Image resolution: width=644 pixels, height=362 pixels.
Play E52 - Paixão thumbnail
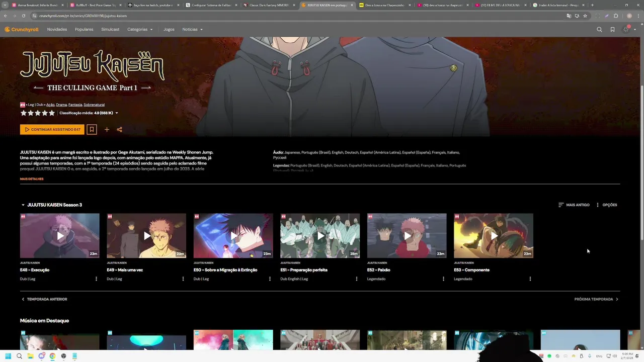407,236
